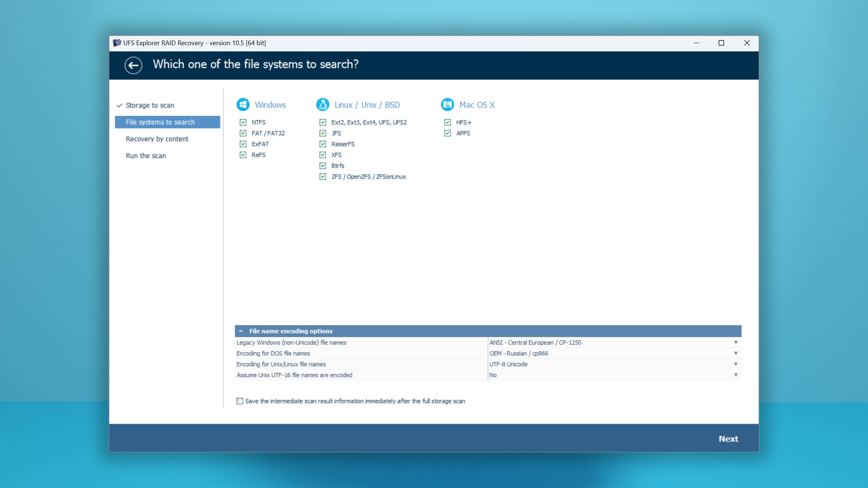
Task: Go to Recovery by content step
Action: tap(157, 139)
